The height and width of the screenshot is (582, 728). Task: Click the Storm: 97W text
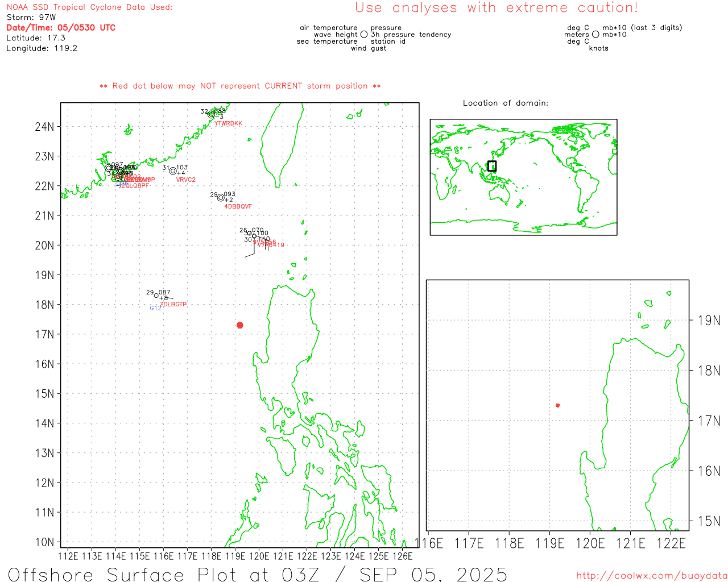31,18
